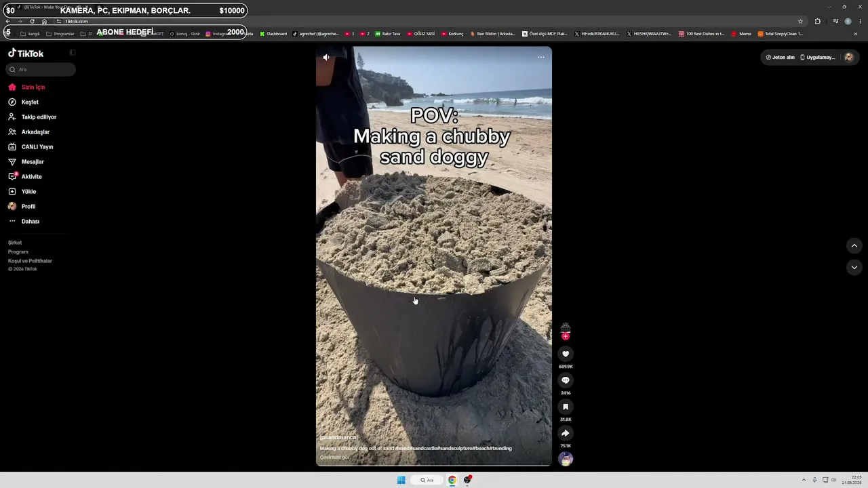Open the volume tray icon

(x=833, y=480)
